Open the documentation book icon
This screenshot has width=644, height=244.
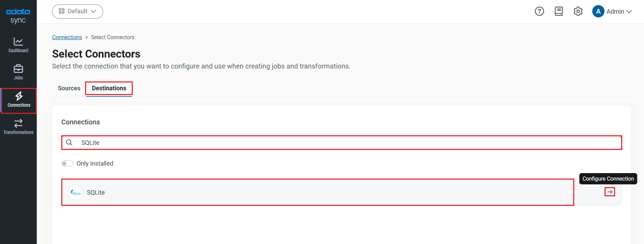pos(559,11)
